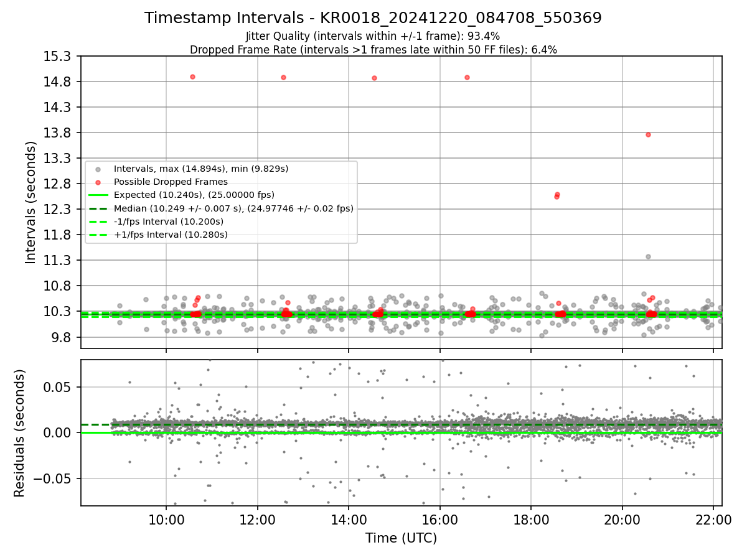
Task: Click the plot title 'Timestamp Intervals - KR0018_20241220_084708_550369'
Action: coord(373,18)
